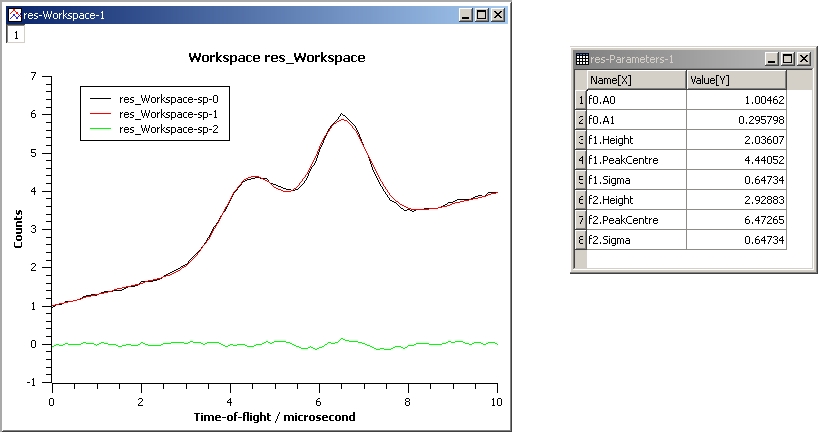Select row 1 header in parameters table

[580, 100]
